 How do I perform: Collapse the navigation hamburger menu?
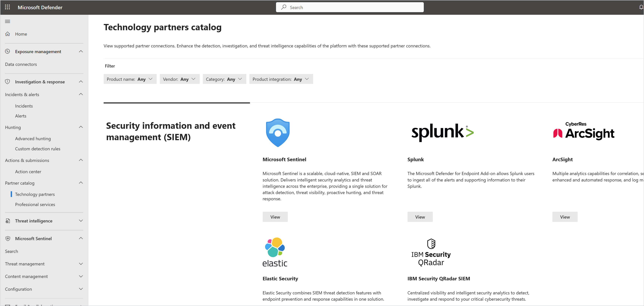(8, 21)
